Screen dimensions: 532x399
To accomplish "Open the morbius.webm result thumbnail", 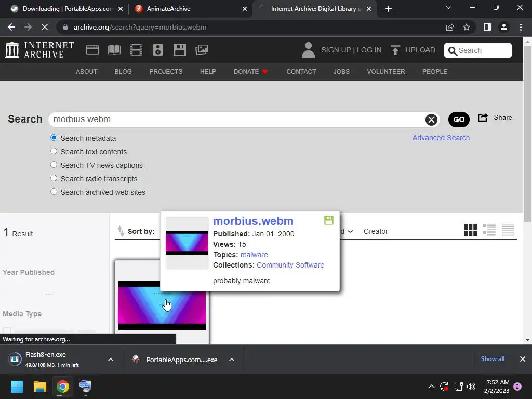I will click(x=162, y=305).
